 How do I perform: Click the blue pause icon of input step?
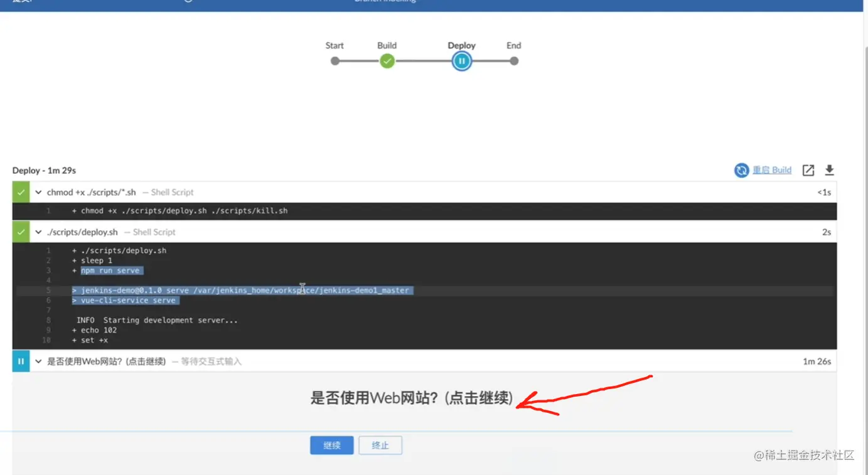coord(21,361)
